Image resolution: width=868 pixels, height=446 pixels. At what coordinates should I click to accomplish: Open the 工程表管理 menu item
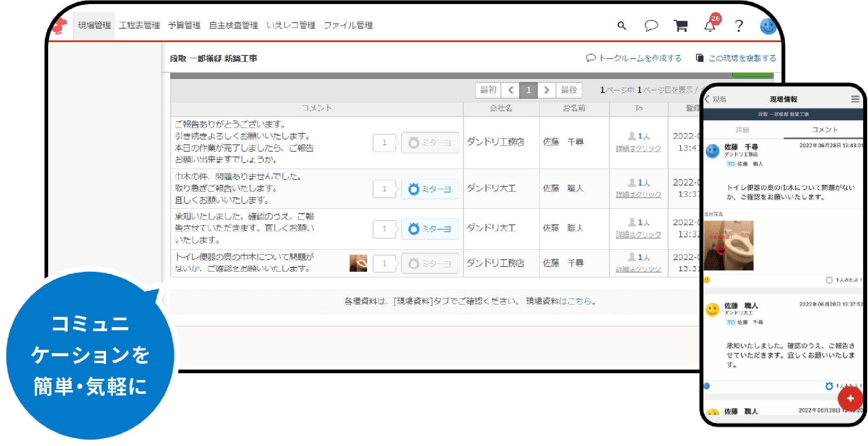pos(140,25)
